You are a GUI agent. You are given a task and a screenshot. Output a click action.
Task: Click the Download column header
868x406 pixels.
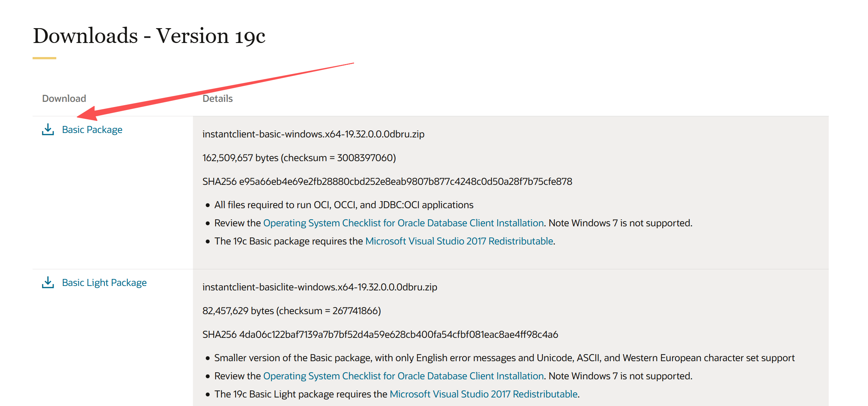[64, 99]
